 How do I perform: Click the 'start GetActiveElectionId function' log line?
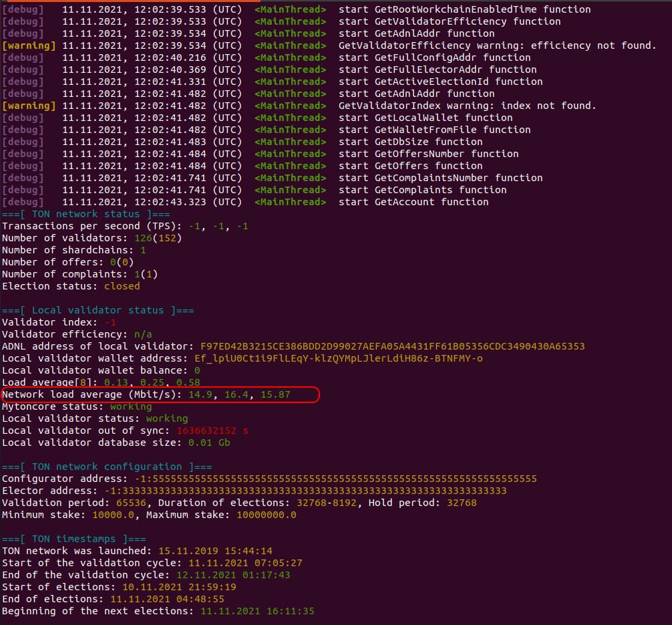coord(440,82)
